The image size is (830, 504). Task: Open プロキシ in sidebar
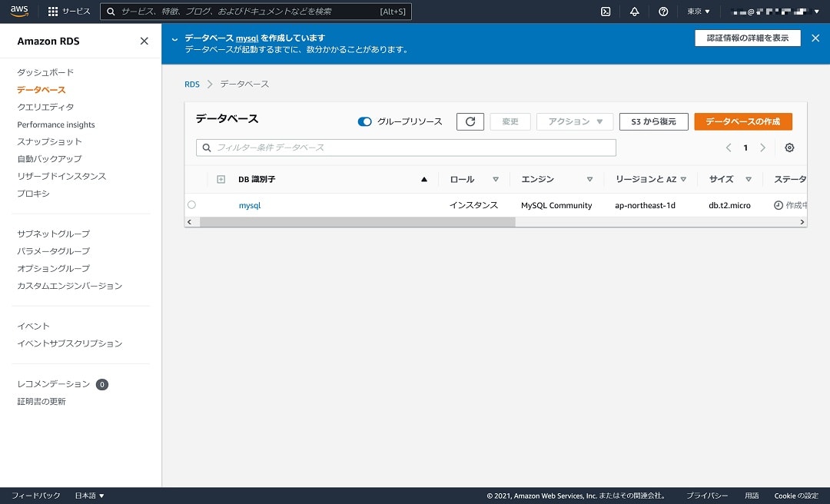pyautogui.click(x=33, y=194)
